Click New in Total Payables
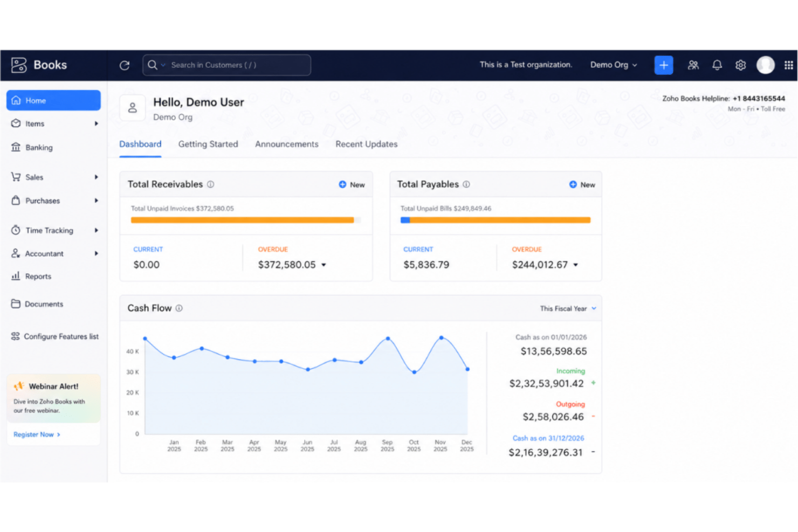 point(582,184)
